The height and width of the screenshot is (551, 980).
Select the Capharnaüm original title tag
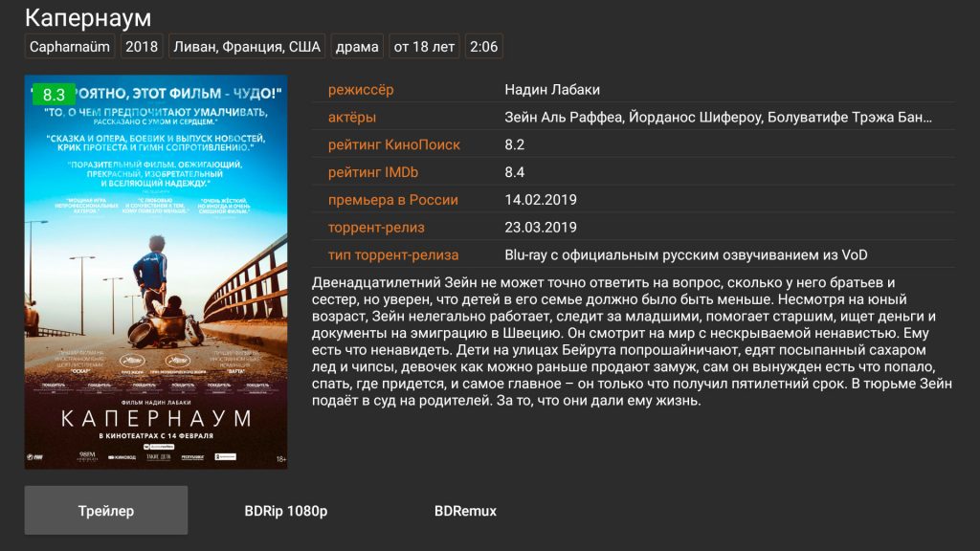69,47
